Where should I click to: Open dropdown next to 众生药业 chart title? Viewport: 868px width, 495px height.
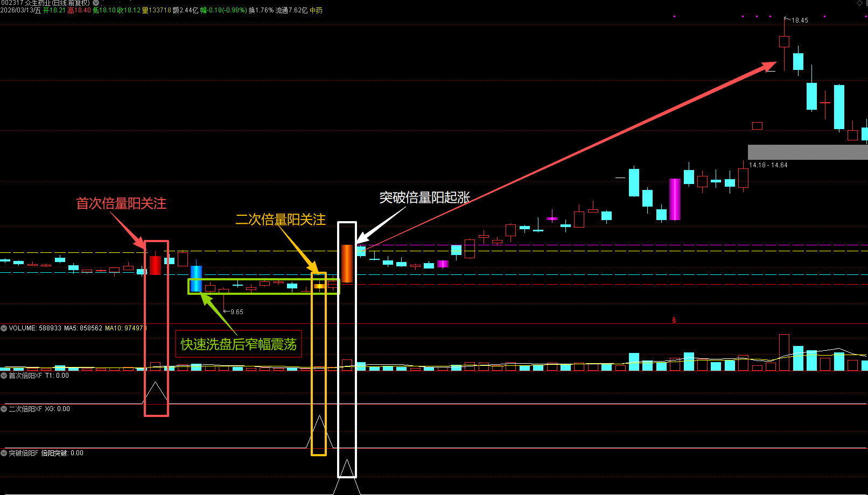coord(96,3)
